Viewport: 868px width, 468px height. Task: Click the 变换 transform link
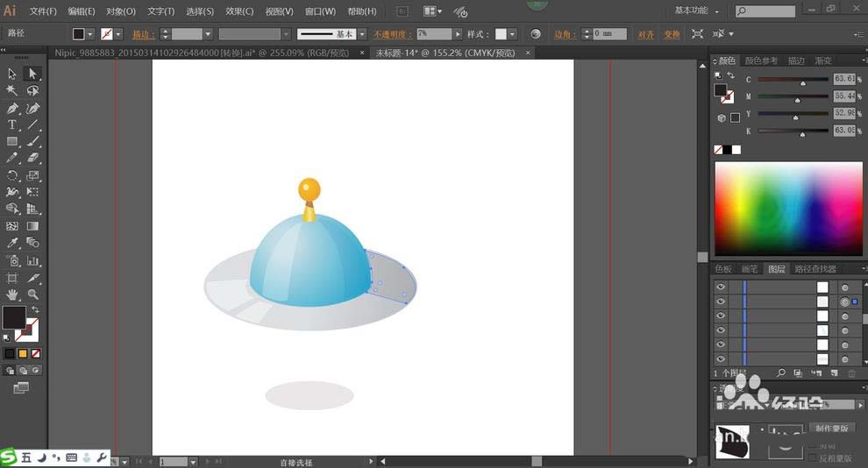[x=672, y=34]
